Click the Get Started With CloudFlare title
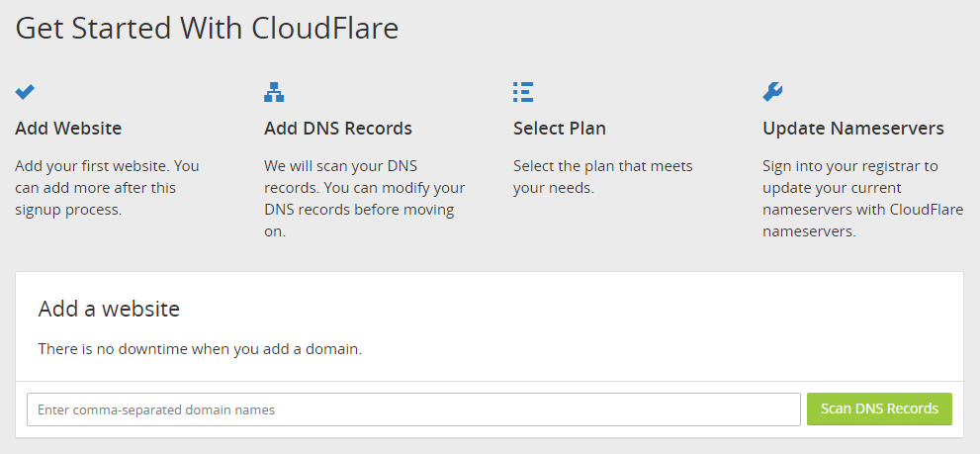 click(x=207, y=29)
